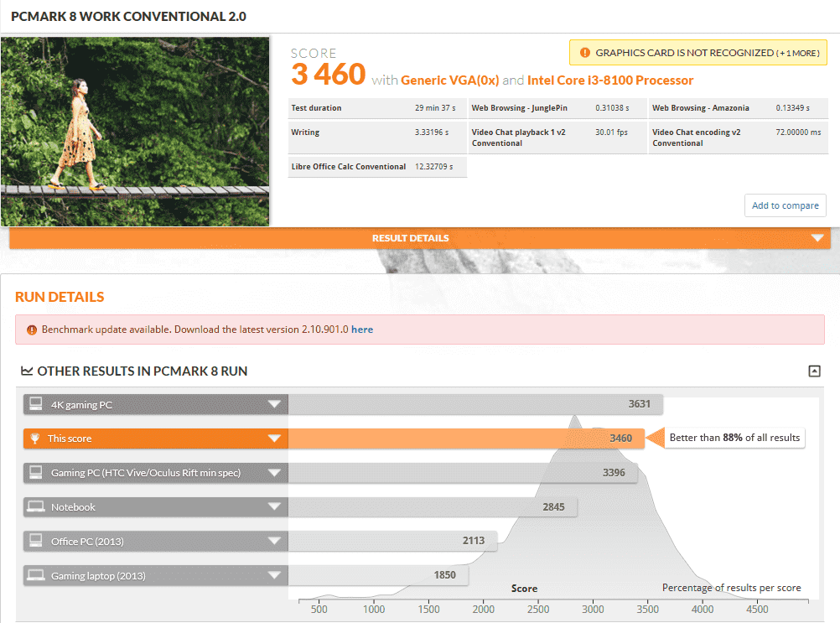Click the trophy icon on This score row

click(x=35, y=439)
